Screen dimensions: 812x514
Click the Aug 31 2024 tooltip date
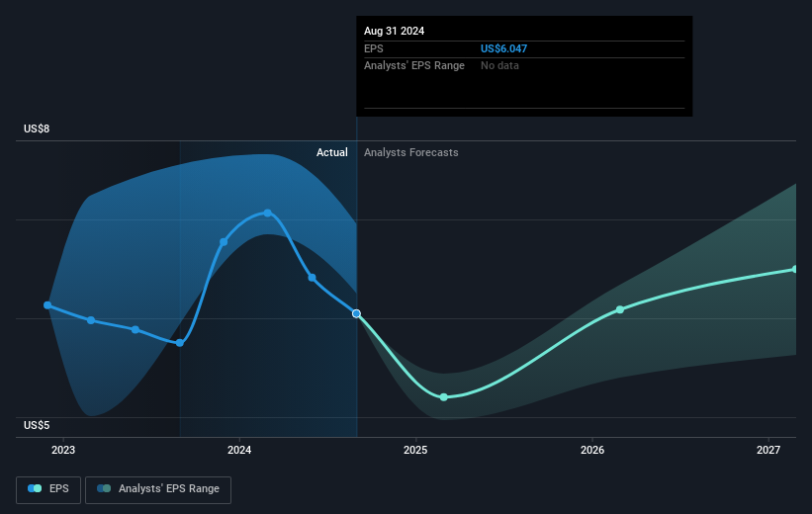394,31
